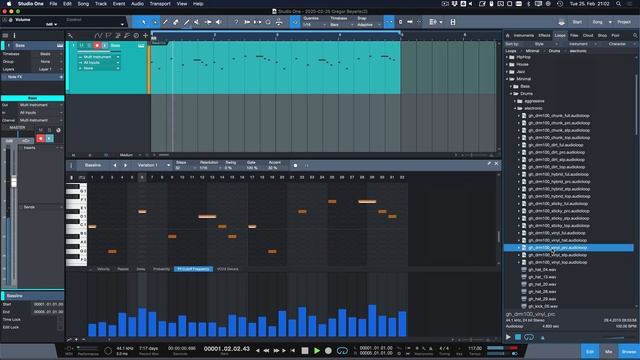Click the Mix button at bottom right
640x360 pixels.
(x=609, y=351)
